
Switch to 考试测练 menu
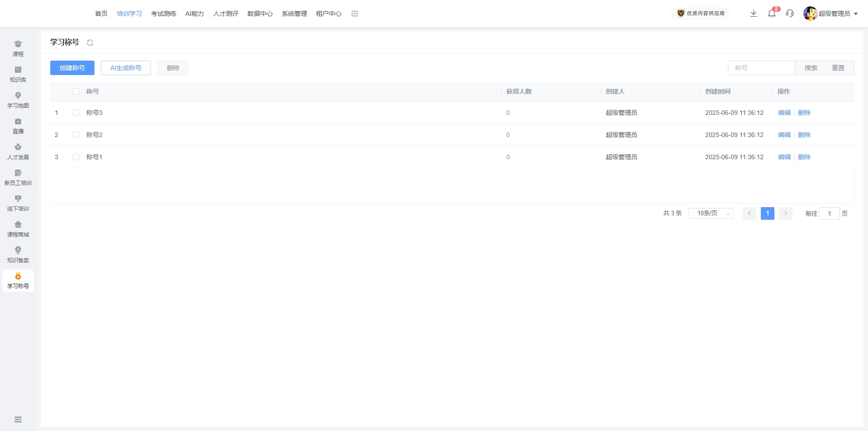[x=163, y=14]
